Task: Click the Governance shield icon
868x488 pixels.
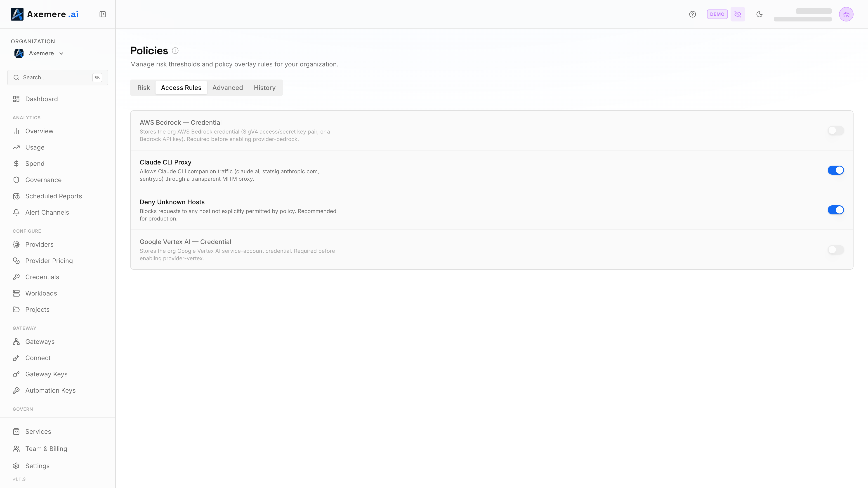Action: (16, 180)
